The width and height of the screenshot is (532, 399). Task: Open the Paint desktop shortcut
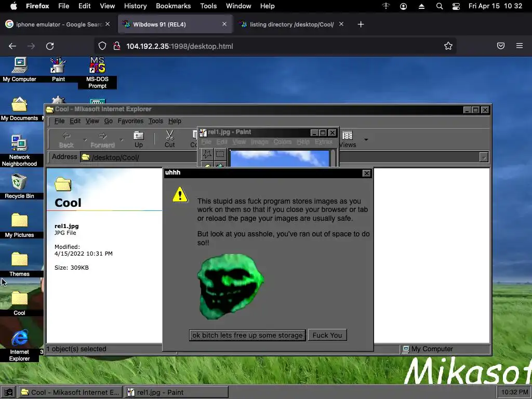click(58, 70)
